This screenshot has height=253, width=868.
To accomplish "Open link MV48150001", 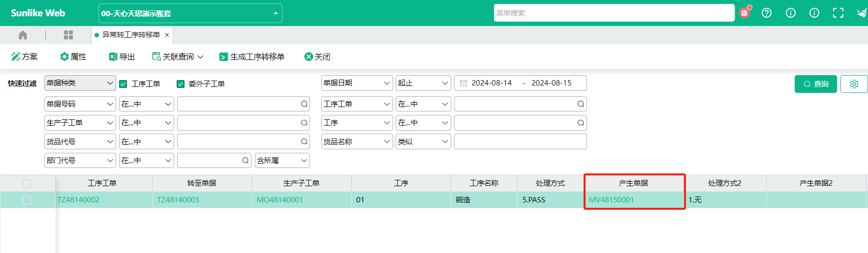I will [612, 200].
